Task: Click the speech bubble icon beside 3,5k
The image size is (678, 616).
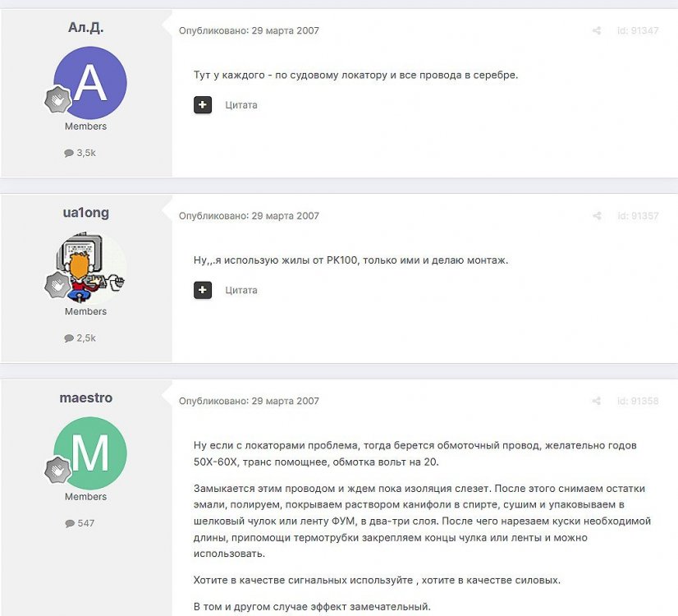Action: pos(69,153)
